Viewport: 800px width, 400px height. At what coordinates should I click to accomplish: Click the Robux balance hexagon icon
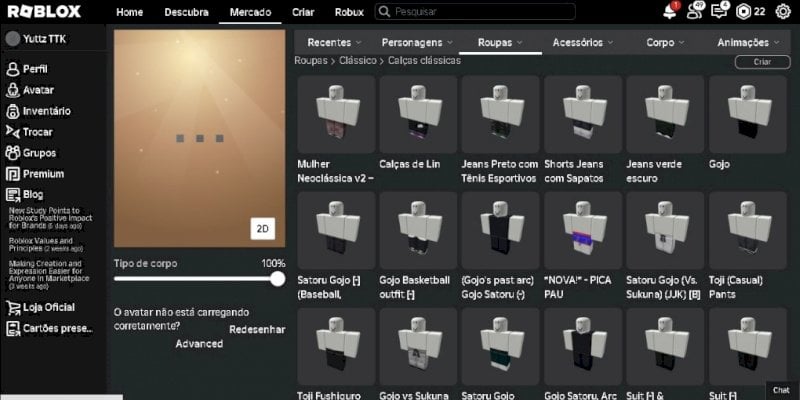743,12
